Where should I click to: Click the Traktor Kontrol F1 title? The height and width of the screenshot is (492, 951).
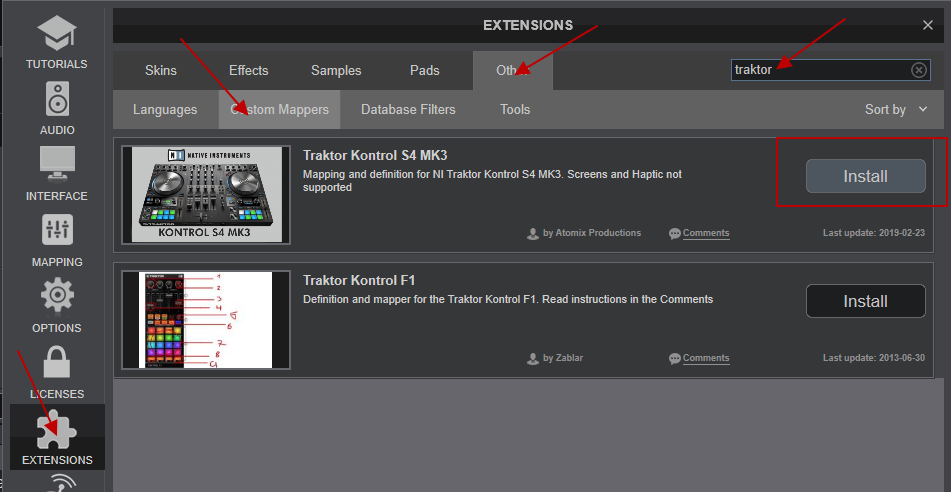[x=359, y=280]
